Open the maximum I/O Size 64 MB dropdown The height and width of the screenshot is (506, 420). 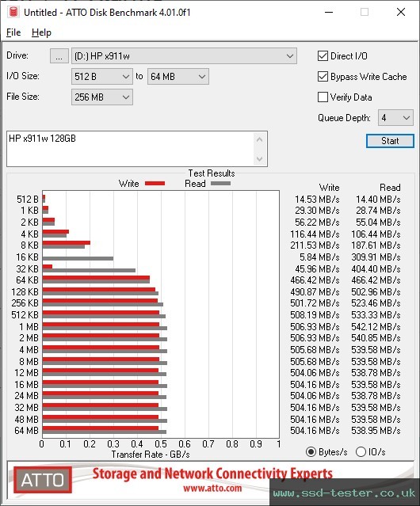pyautogui.click(x=178, y=77)
